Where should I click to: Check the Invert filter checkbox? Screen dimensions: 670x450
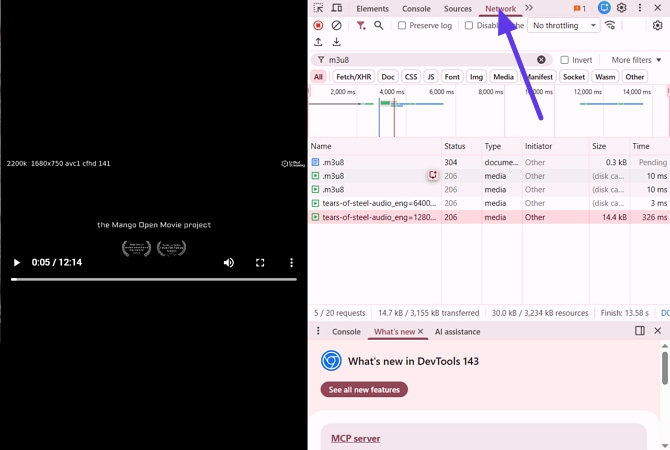[x=564, y=60]
